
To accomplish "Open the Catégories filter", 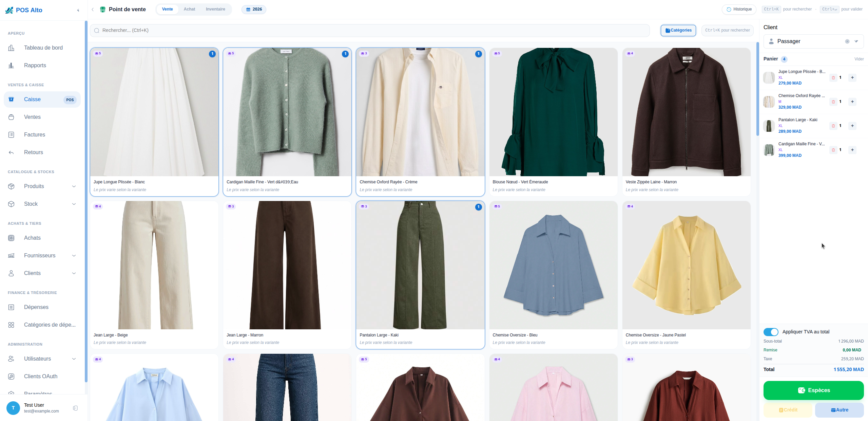I will (678, 31).
